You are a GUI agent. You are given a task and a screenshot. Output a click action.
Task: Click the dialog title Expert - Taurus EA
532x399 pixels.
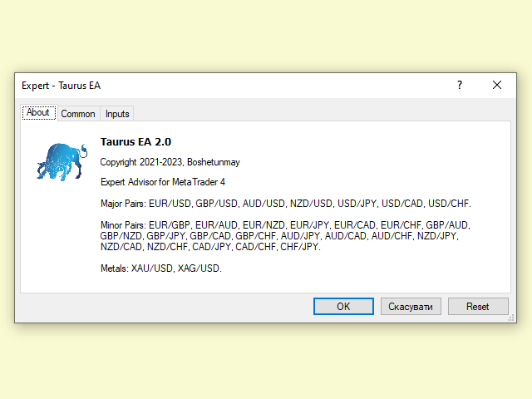point(61,86)
